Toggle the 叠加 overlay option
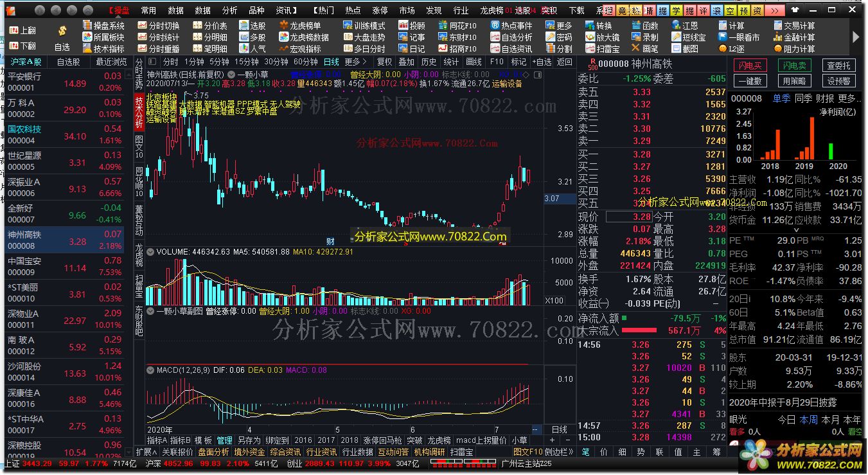The height and width of the screenshot is (475, 868). coord(406,62)
